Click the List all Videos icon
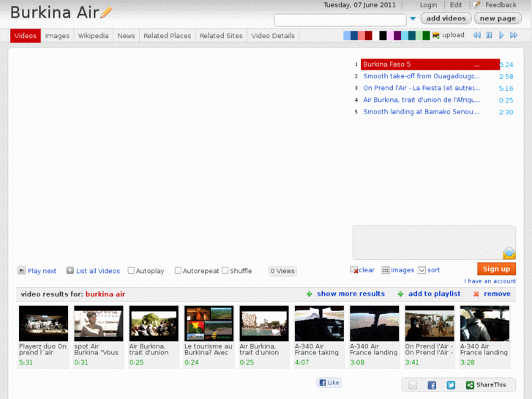The width and height of the screenshot is (532, 399). tap(70, 270)
